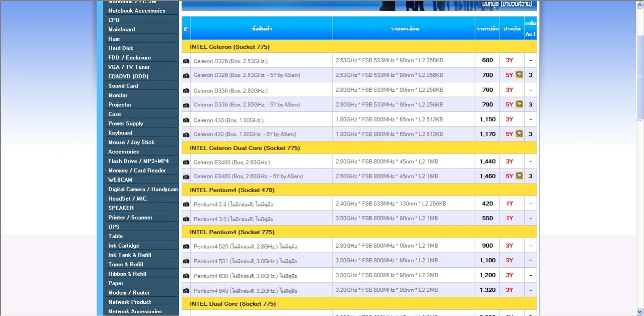Go to Hard Disk category
Screen dimensions: 644x316
121,48
